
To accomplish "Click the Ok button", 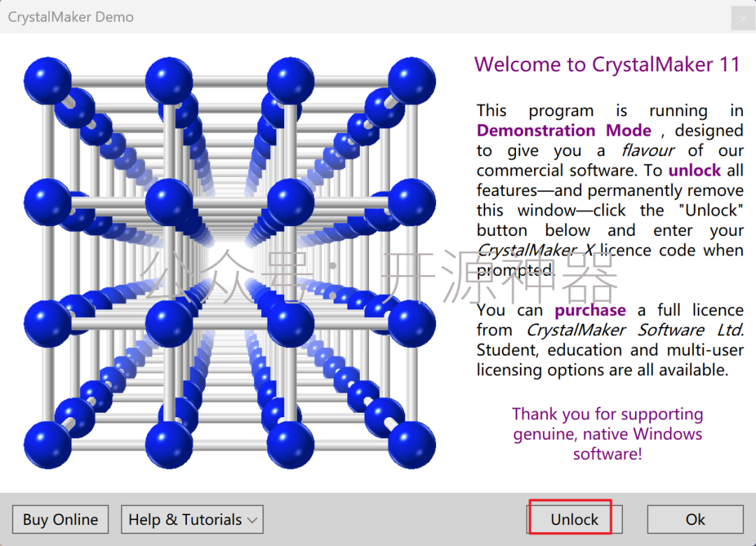I will [x=695, y=519].
